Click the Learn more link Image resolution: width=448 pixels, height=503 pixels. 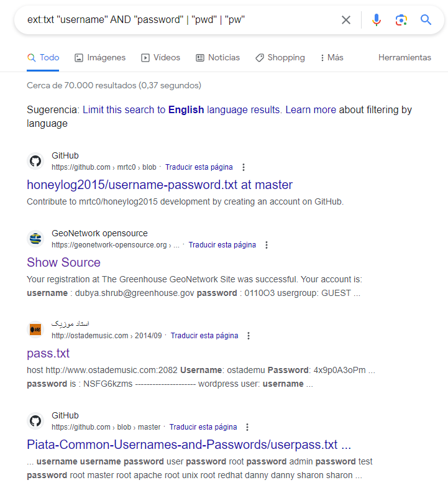point(311,109)
